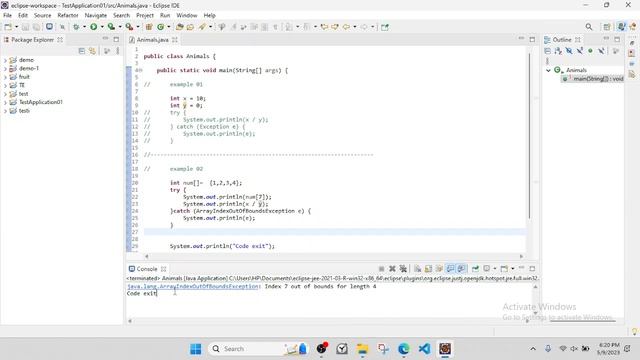Click Remove Launch X icon in Console

click(x=392, y=269)
